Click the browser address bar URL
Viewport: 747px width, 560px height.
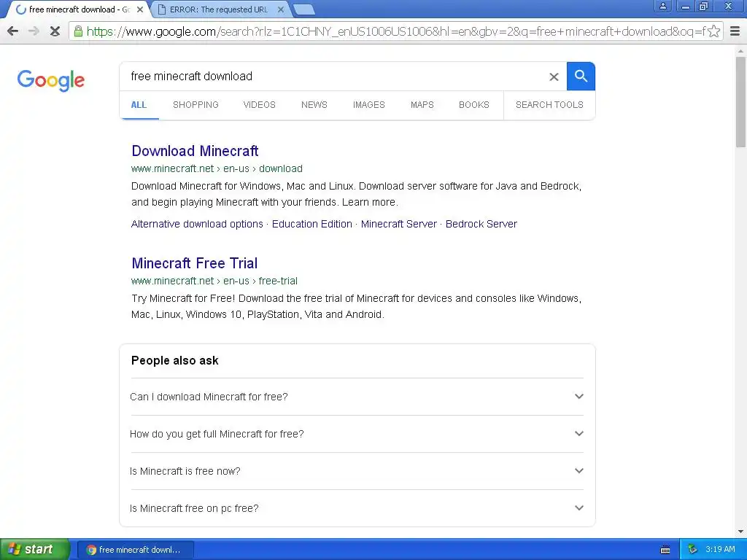coord(395,31)
